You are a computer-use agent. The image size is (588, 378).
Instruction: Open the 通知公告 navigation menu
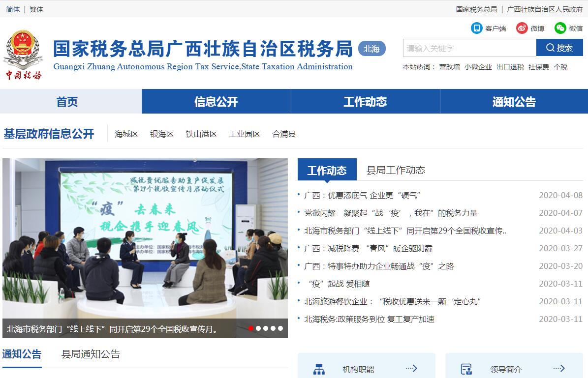514,102
